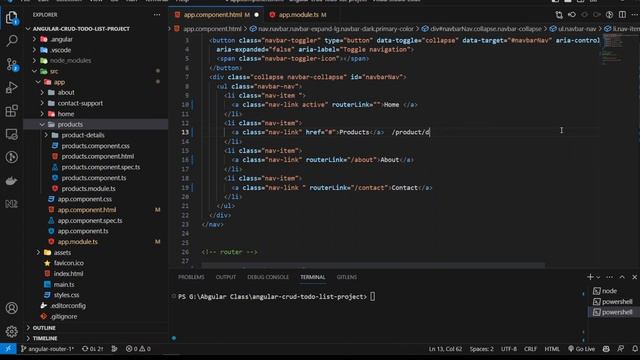Open index.html file
This screenshot has width=640, height=360.
click(68, 273)
